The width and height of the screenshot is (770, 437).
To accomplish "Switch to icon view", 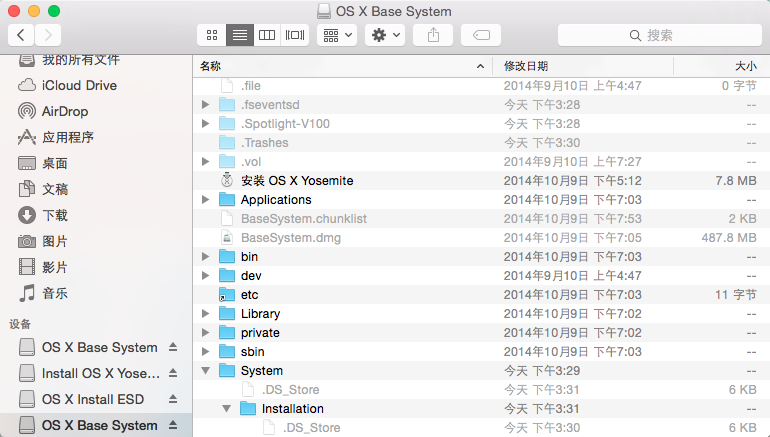I will [212, 35].
